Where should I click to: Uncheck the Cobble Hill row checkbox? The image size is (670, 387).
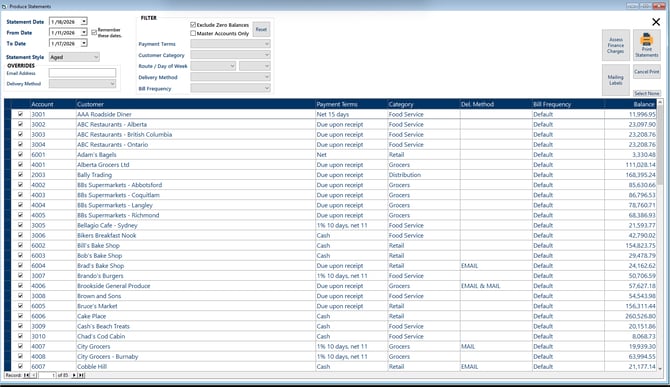click(x=20, y=366)
